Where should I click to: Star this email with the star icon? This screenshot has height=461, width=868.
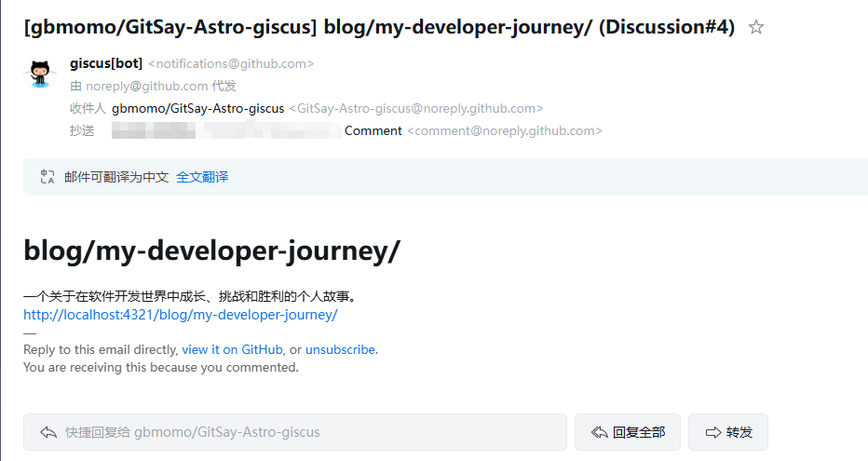click(756, 28)
